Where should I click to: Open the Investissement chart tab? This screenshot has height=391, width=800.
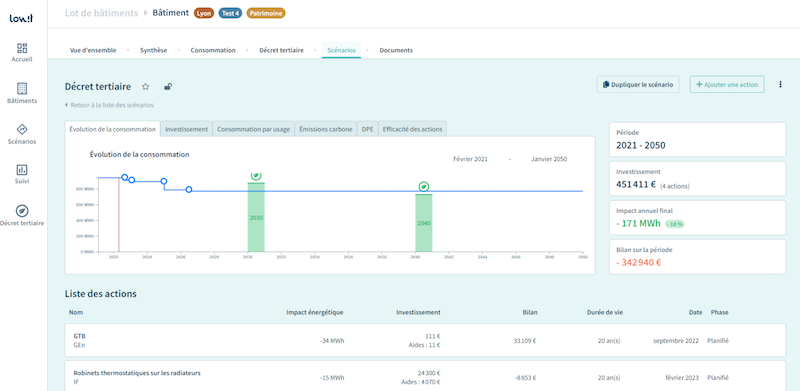(186, 130)
